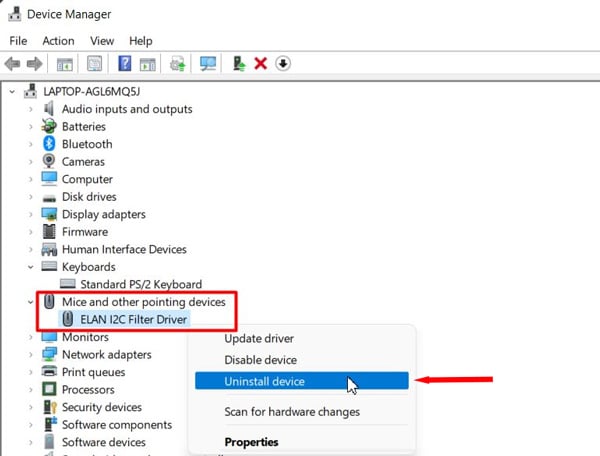600x456 pixels.
Task: Click the red X Uninstall device icon
Action: pyautogui.click(x=261, y=64)
